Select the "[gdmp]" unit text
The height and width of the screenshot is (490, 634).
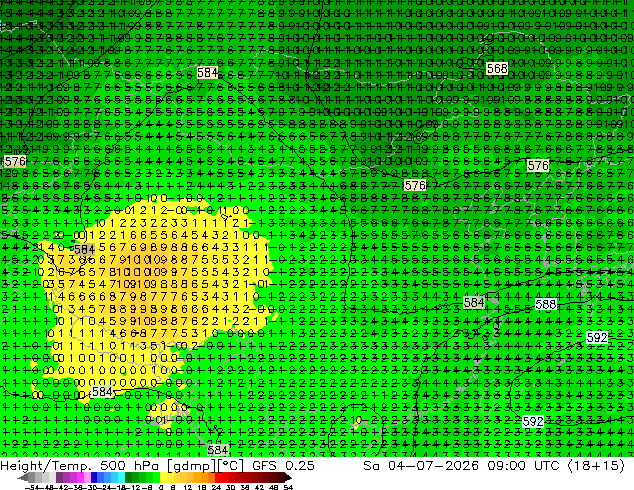click(191, 466)
